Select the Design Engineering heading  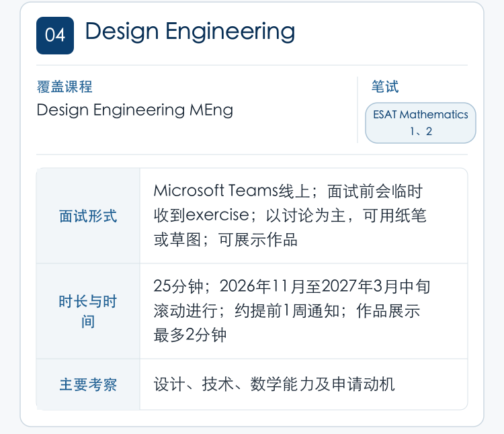point(190,32)
